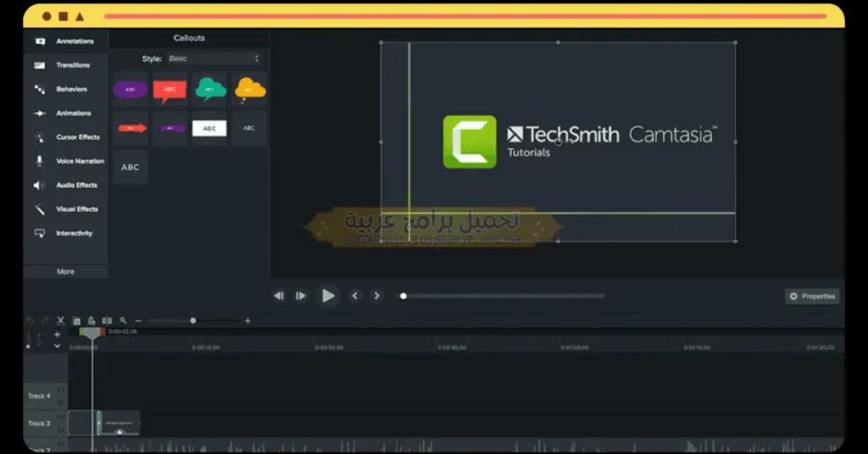Click the Callouts panel heading

pos(189,38)
